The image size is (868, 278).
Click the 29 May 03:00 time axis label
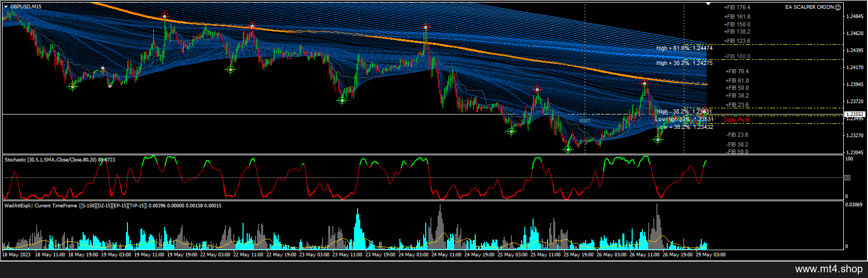pyautogui.click(x=711, y=255)
